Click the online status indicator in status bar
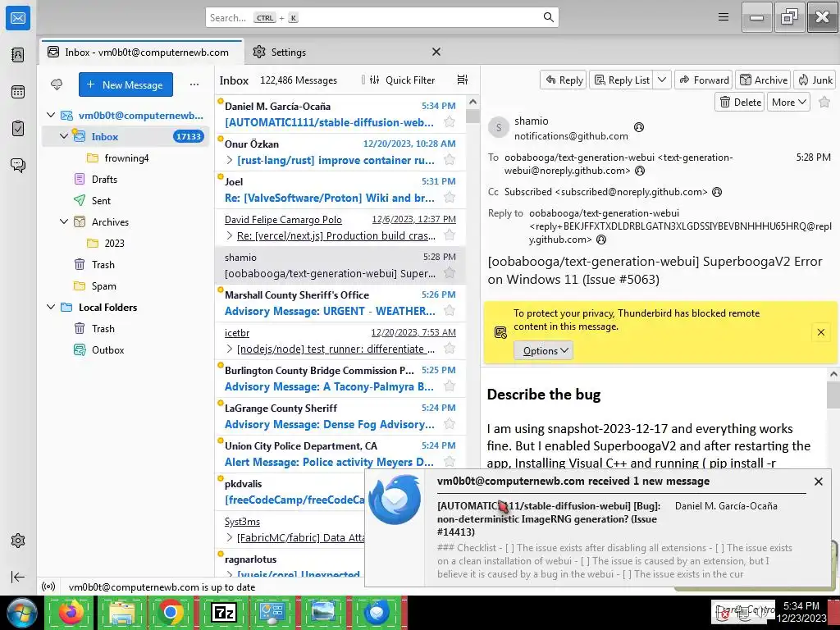840x630 pixels. coord(48,587)
